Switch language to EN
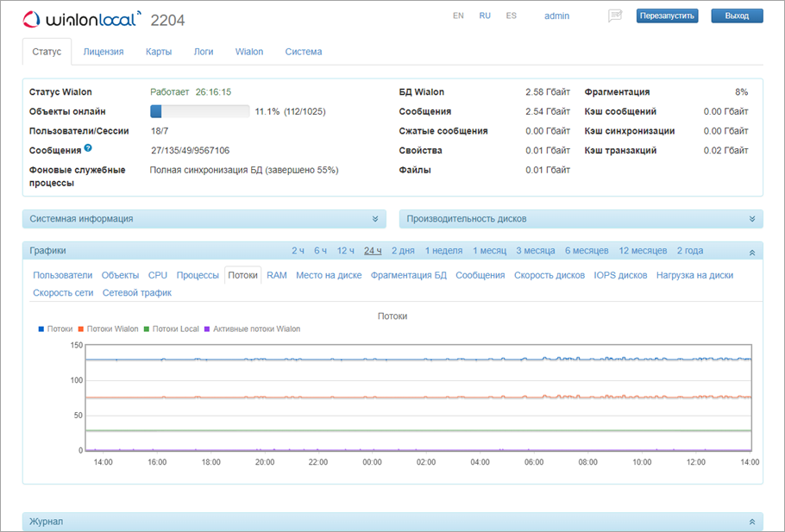Image resolution: width=785 pixels, height=532 pixels. (458, 16)
